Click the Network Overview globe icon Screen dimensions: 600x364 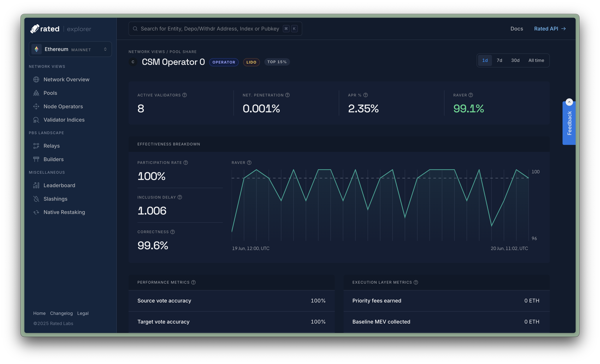[36, 79]
